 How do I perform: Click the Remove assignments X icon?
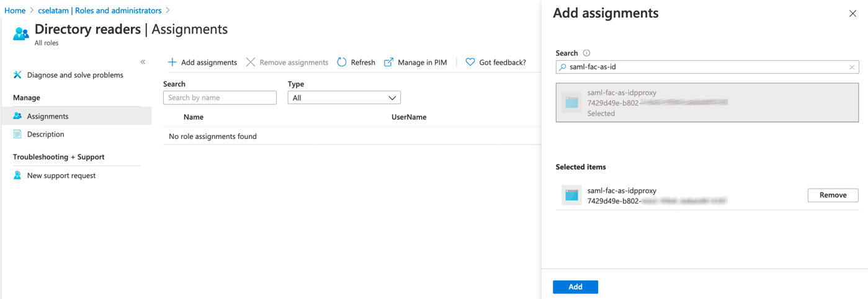click(x=251, y=62)
